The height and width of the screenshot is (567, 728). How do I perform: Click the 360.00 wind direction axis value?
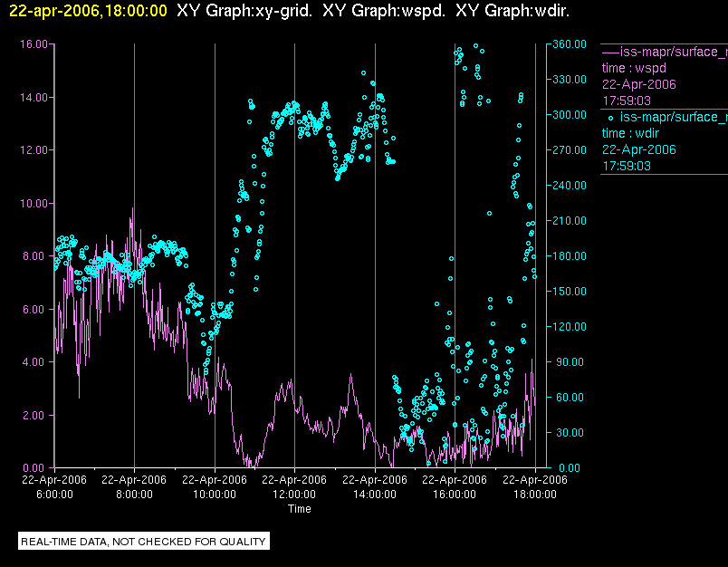pyautogui.click(x=570, y=44)
